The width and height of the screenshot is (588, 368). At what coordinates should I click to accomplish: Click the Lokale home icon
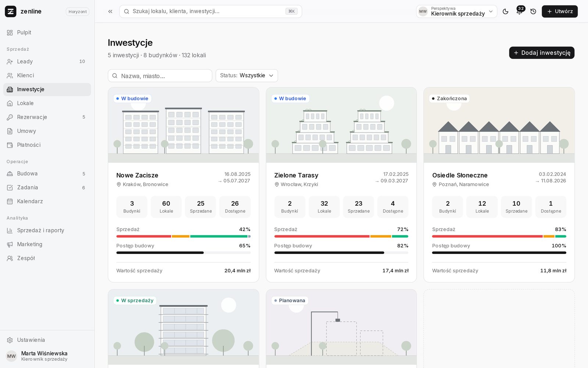10,103
